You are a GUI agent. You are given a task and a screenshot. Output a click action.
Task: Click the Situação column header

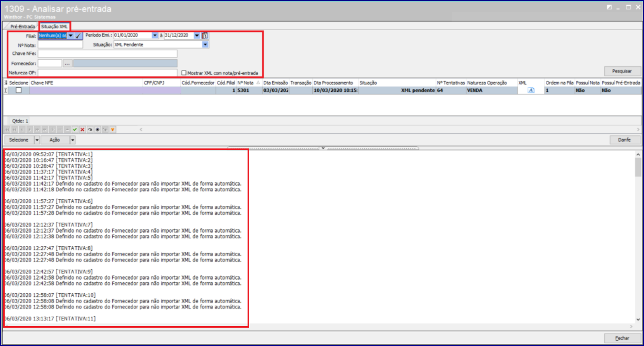coord(397,83)
